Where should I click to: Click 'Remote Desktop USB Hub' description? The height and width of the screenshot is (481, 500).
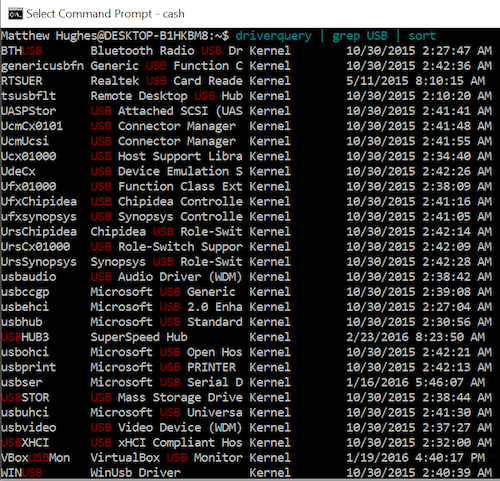pos(166,96)
